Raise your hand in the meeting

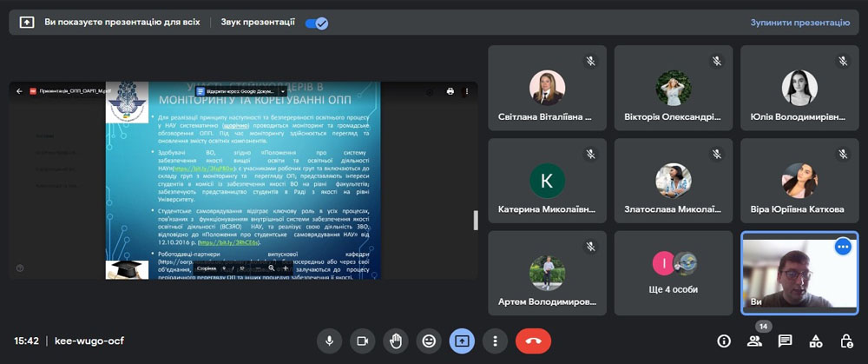(x=396, y=341)
